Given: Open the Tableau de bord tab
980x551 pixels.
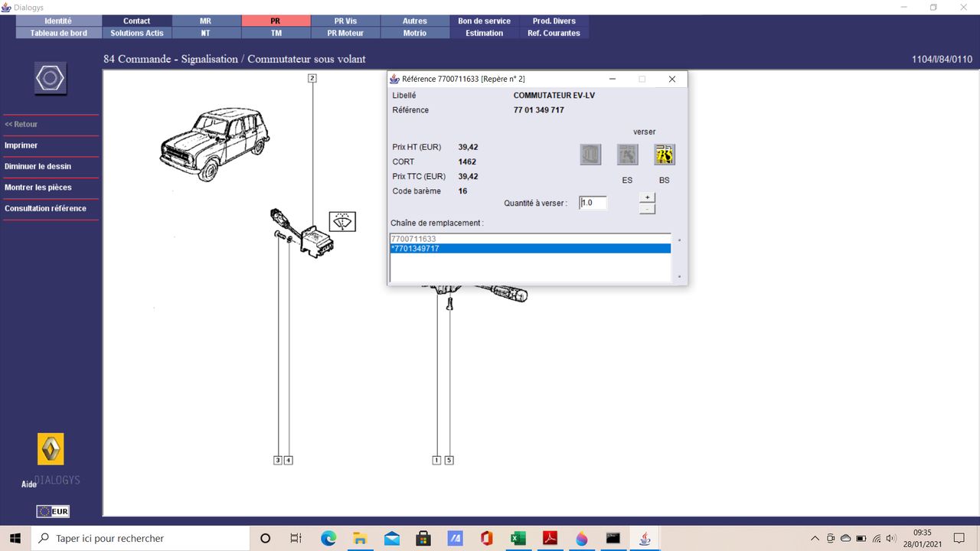Looking at the screenshot, I should tap(58, 33).
